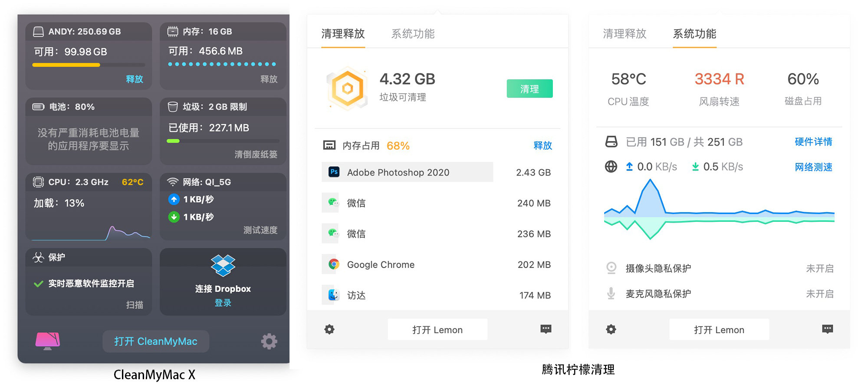Click the 4.32 GB 垃圾可清理 text
The image size is (868, 384).
[x=407, y=87]
